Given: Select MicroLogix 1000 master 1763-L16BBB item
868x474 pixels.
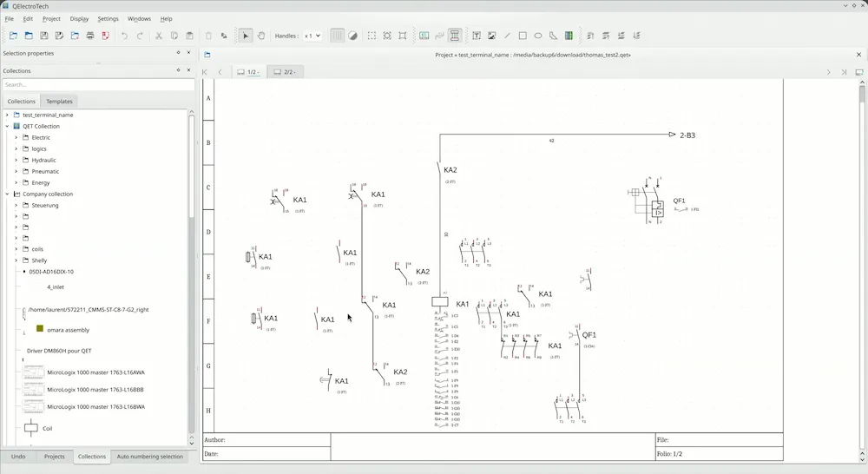Looking at the screenshot, I should [x=95, y=390].
